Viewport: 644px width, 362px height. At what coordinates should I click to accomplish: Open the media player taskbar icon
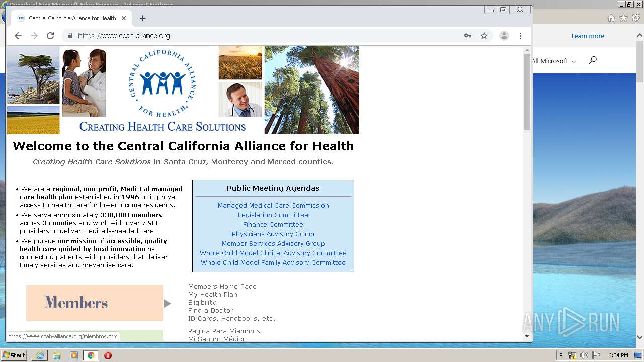pyautogui.click(x=74, y=355)
